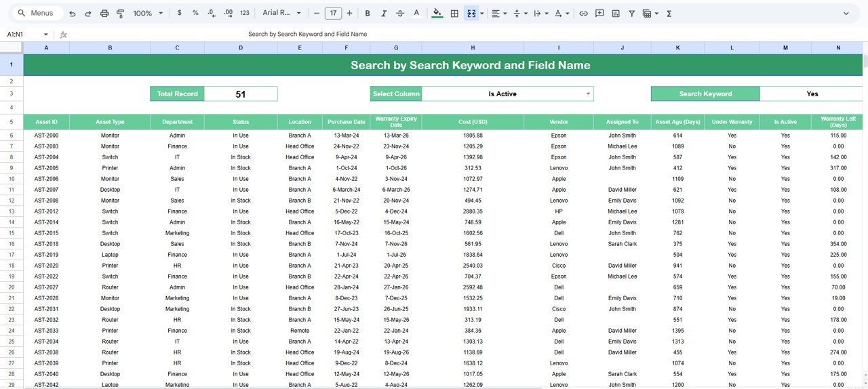Screen dimensions: 868x389
Task: Toggle Italic formatting
Action: pos(384,14)
